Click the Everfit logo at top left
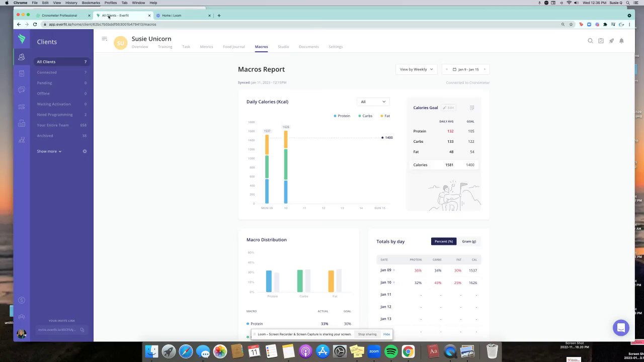Image resolution: width=644 pixels, height=362 pixels. tap(21, 39)
